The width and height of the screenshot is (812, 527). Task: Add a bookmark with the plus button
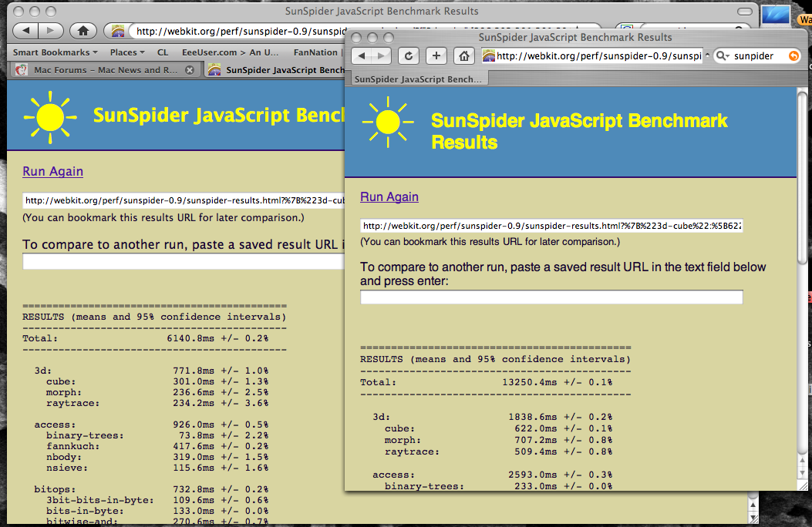click(x=436, y=55)
